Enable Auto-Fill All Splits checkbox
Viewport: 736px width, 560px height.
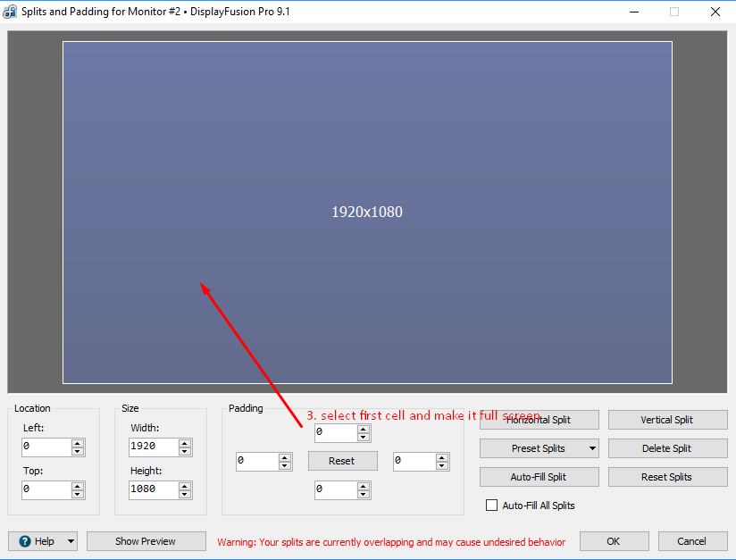(x=491, y=506)
